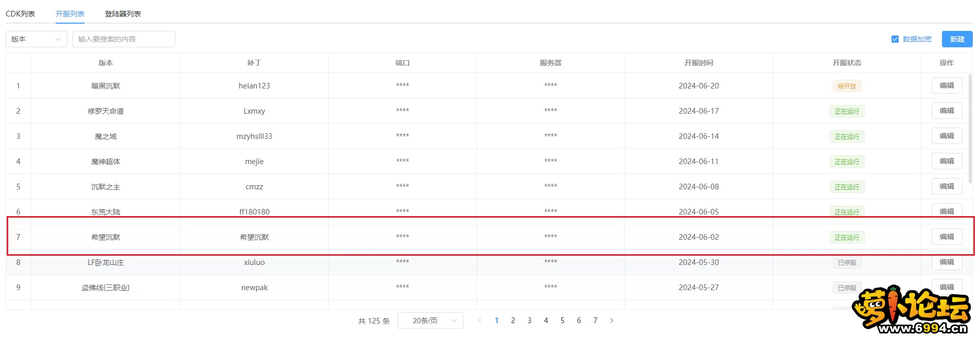Go to page 6
The width and height of the screenshot is (980, 337).
(579, 321)
